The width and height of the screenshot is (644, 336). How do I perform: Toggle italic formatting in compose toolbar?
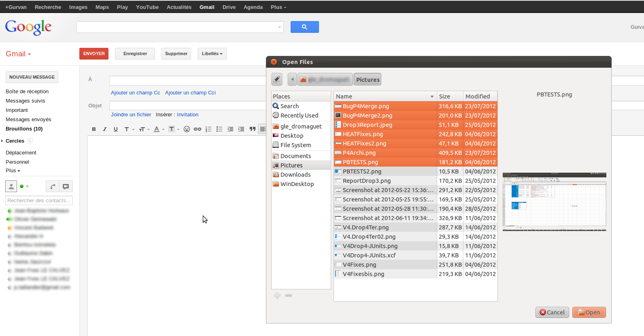105,129
